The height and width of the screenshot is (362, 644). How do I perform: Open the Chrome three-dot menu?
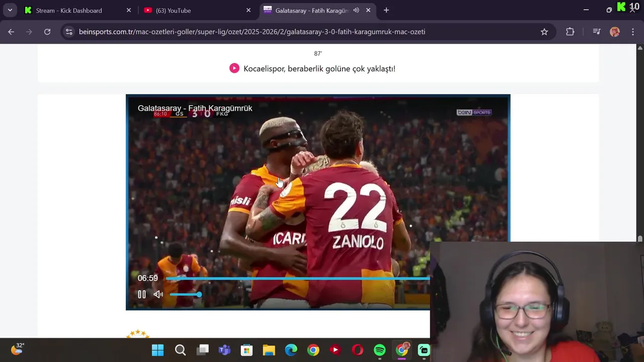633,32
